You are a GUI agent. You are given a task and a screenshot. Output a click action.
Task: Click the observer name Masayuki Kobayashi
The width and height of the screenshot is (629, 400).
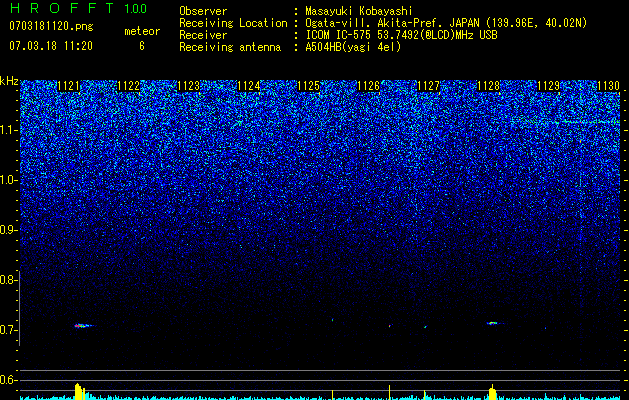[x=359, y=11]
